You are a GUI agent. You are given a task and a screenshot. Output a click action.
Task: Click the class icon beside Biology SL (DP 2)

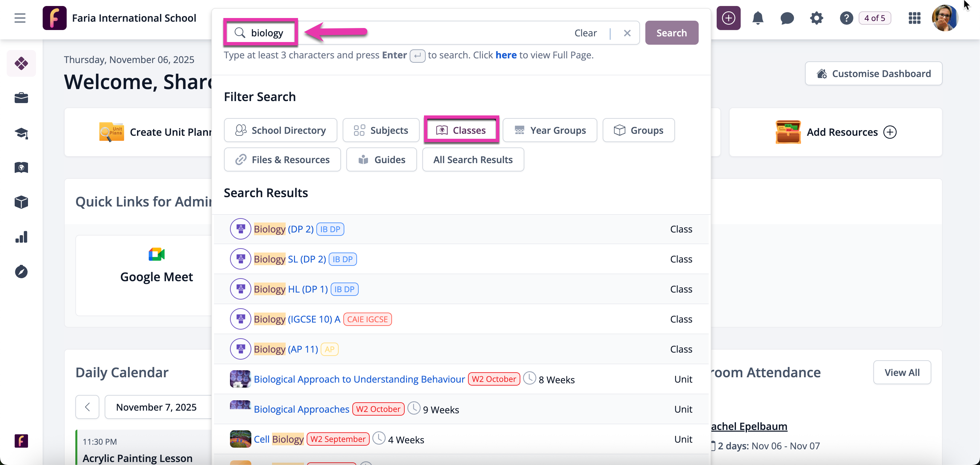coord(240,259)
